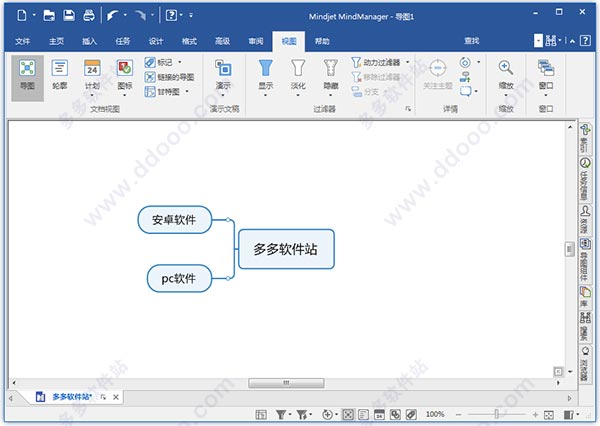600x426 pixels.
Task: Open the 库 library side panel
Action: point(585,297)
